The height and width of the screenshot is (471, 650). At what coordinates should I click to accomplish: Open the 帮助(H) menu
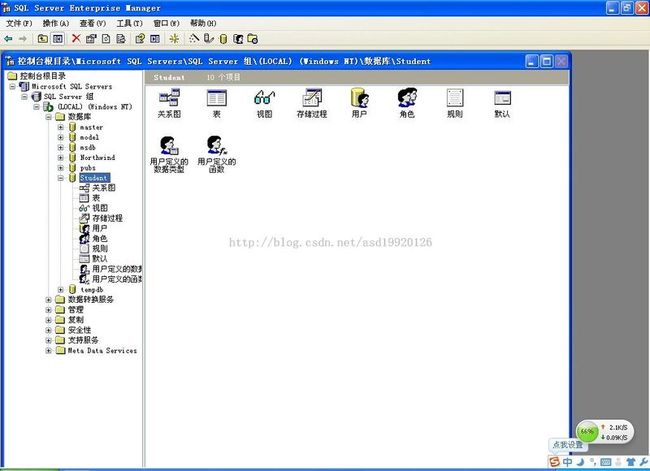(203, 23)
